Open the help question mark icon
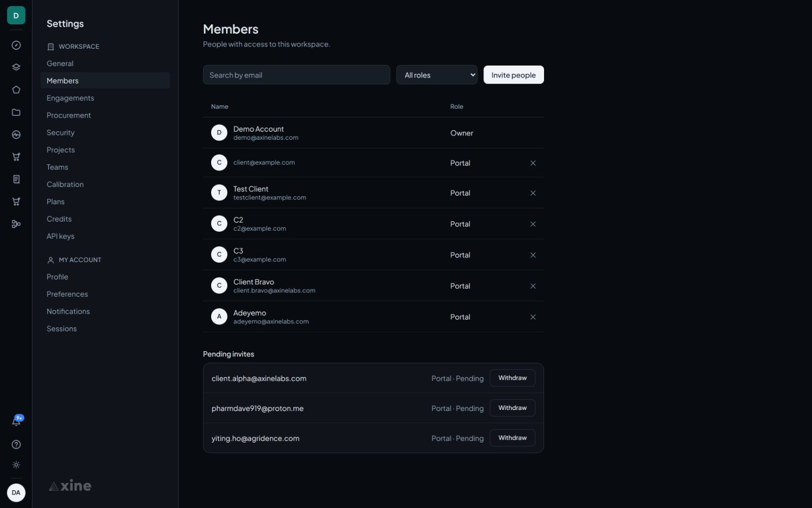 coord(16,445)
